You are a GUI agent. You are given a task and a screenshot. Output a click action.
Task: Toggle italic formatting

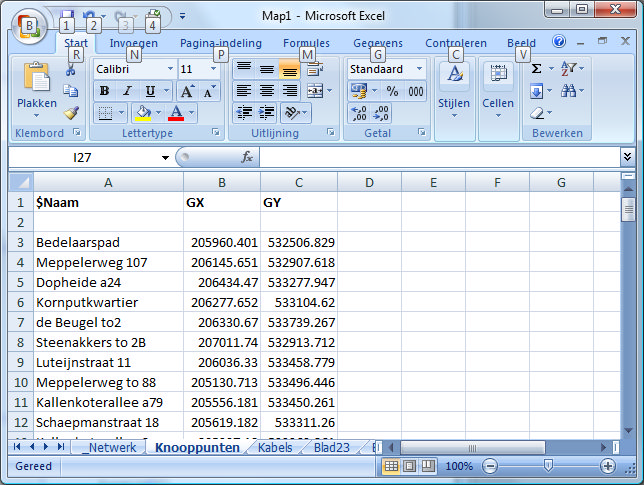tap(126, 91)
